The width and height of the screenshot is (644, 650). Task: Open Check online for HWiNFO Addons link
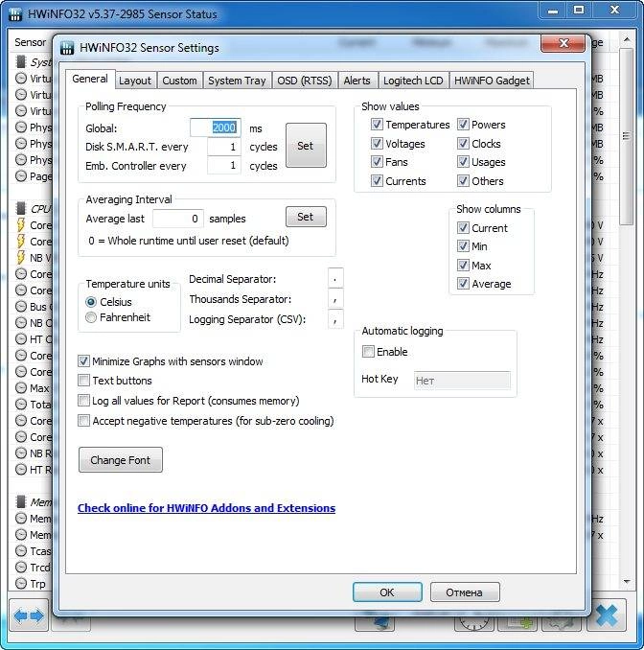206,508
